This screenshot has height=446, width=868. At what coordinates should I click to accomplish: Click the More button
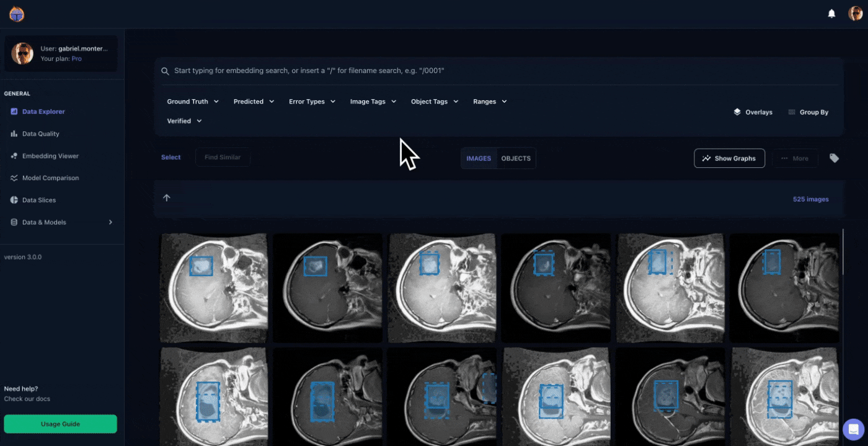795,159
